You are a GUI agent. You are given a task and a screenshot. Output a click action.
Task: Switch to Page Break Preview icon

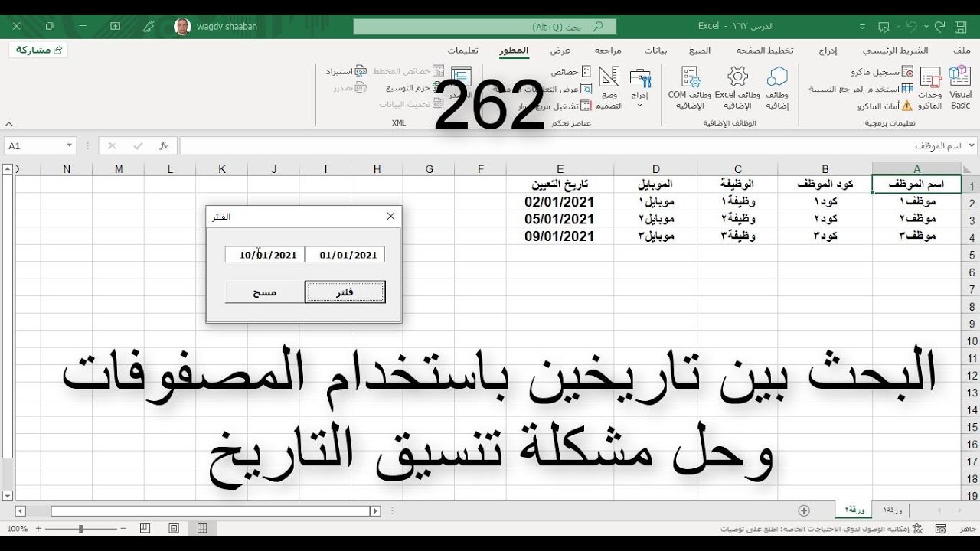point(145,529)
